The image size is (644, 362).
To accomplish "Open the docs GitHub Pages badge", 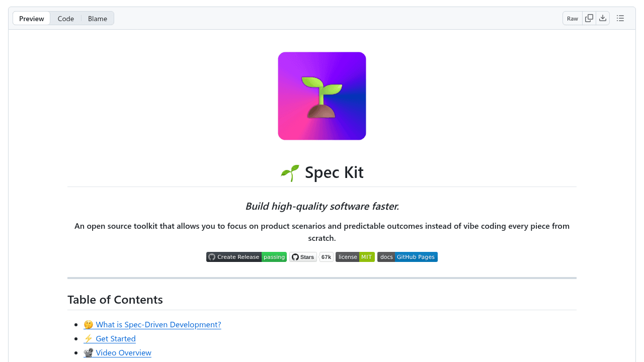I will (x=407, y=257).
